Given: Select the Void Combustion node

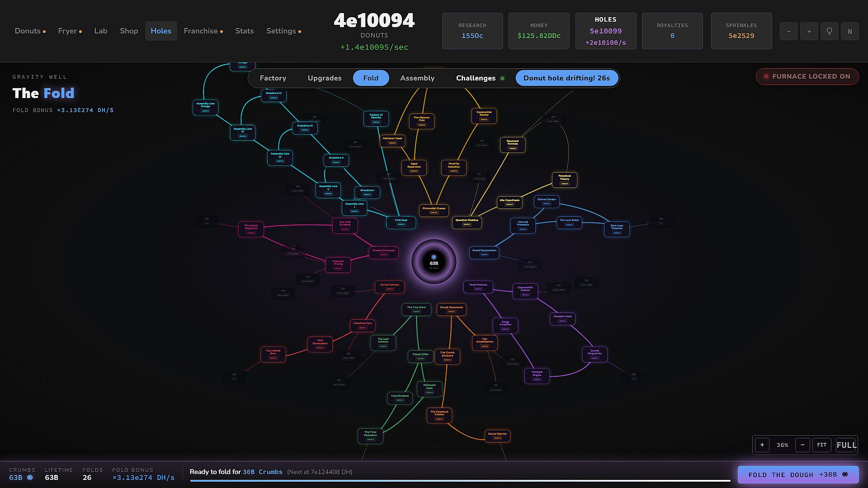Looking at the screenshot, I should [x=320, y=344].
